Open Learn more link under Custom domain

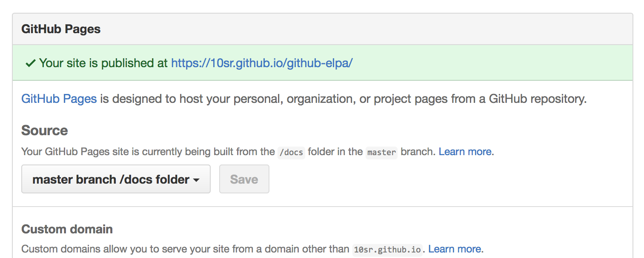455,249
